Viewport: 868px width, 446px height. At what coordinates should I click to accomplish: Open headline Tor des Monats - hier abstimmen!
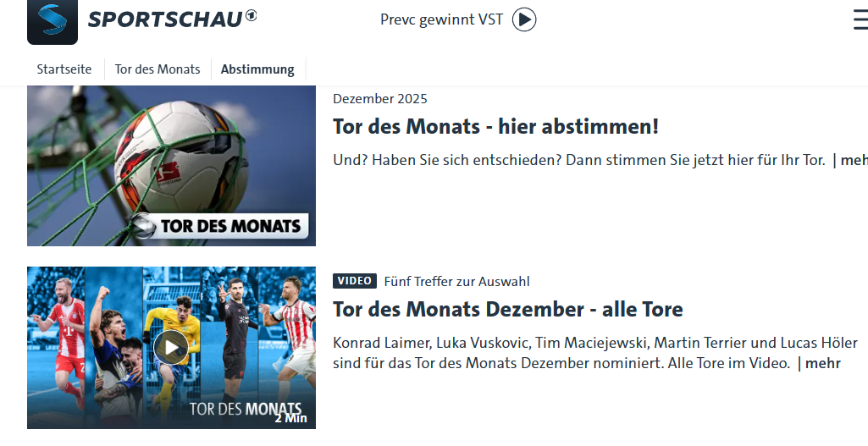495,126
